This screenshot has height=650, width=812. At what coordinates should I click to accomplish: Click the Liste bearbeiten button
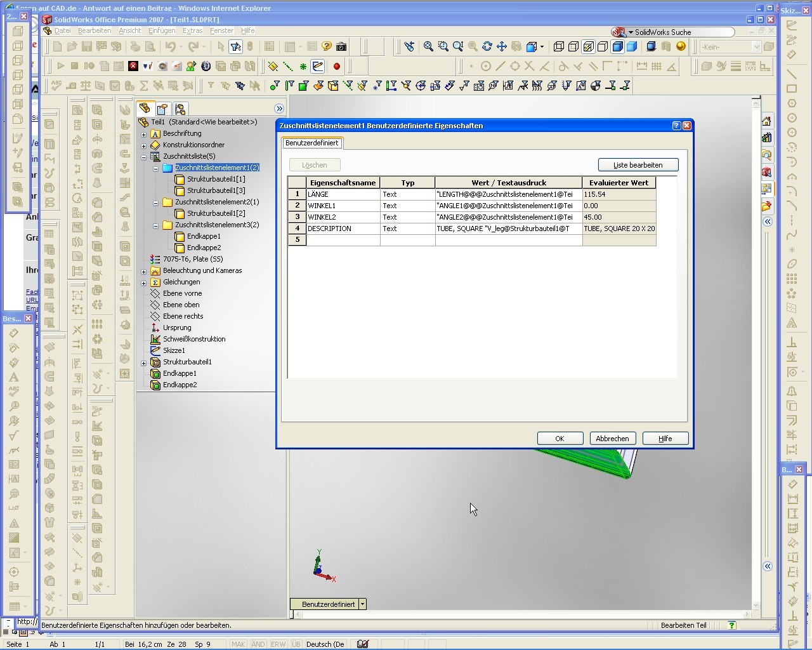(638, 165)
